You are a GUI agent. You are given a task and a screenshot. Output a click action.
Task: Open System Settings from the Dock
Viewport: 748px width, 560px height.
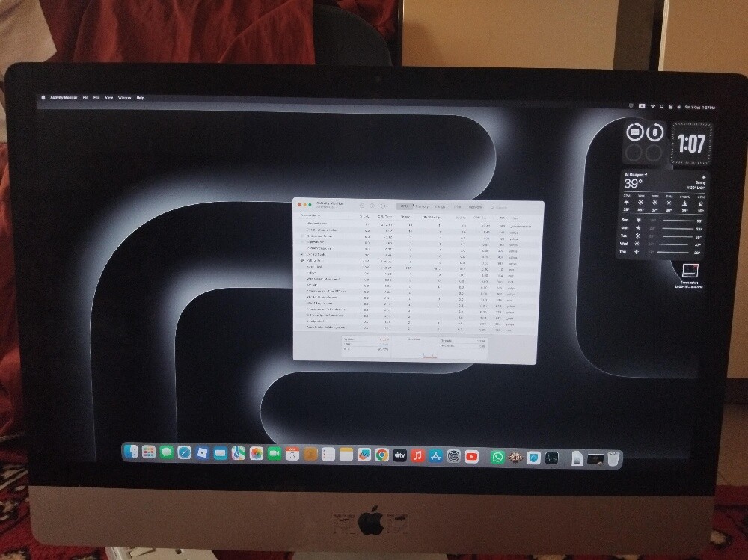coord(454,457)
